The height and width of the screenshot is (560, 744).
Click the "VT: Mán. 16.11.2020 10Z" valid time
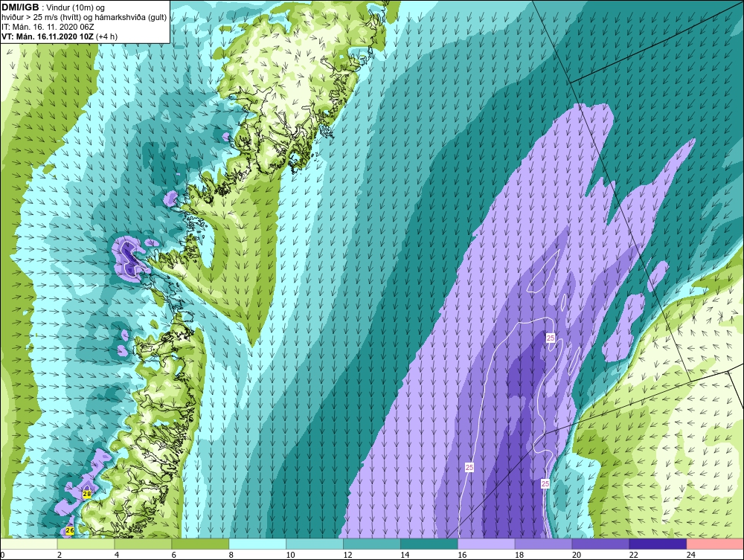48,36
